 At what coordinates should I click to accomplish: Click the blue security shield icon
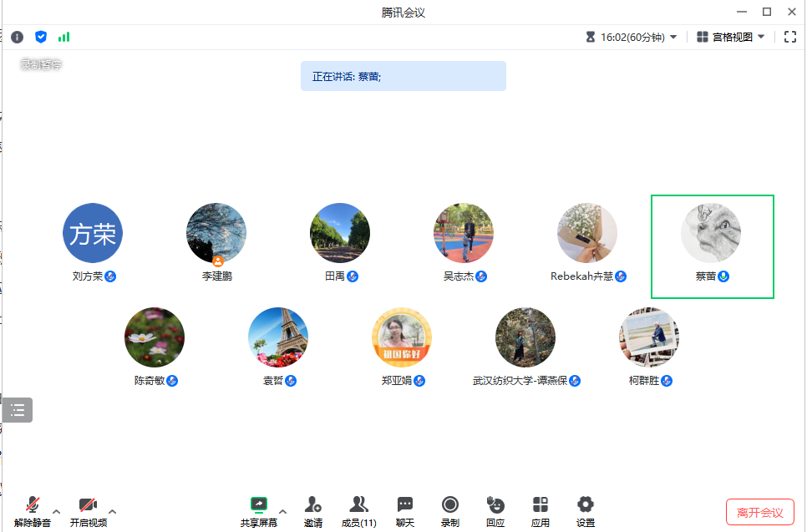pyautogui.click(x=40, y=37)
